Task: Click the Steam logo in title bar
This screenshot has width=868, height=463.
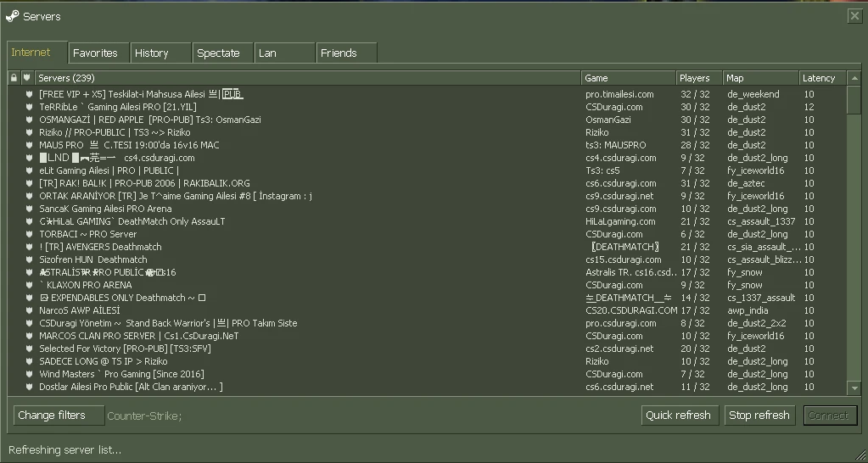Action: pos(12,16)
